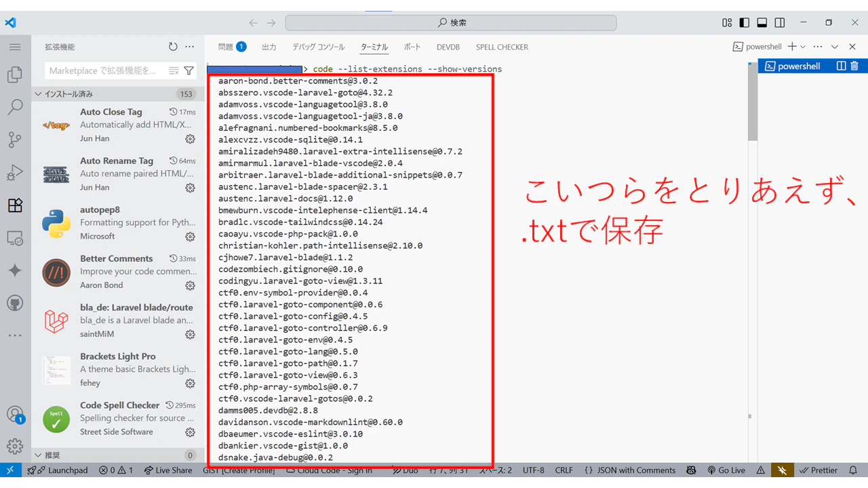Open gear menu for autopep8 extension
Screen dimensions: 868x488
191,237
